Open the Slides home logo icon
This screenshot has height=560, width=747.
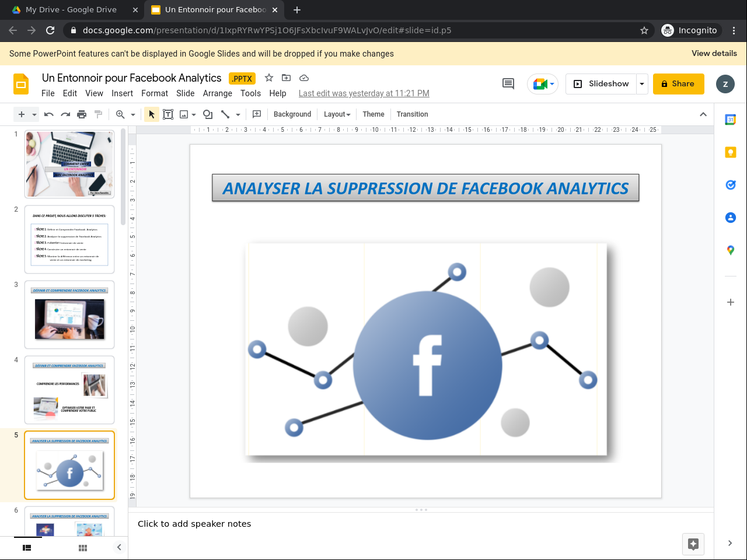point(21,85)
